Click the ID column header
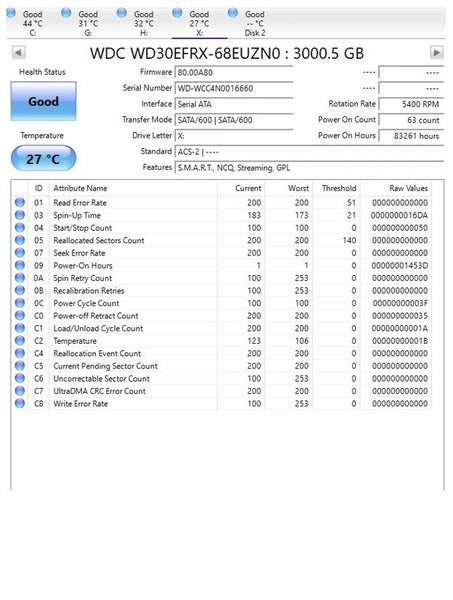 click(39, 188)
